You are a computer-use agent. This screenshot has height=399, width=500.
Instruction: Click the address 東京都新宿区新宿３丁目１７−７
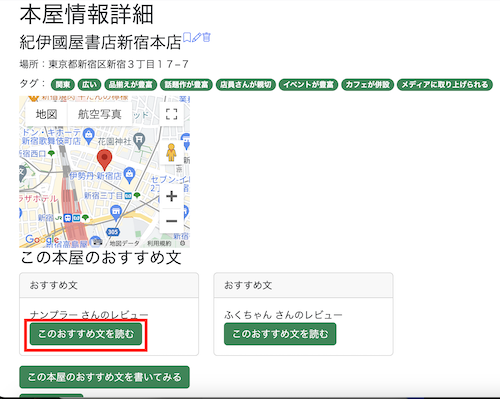(119, 64)
